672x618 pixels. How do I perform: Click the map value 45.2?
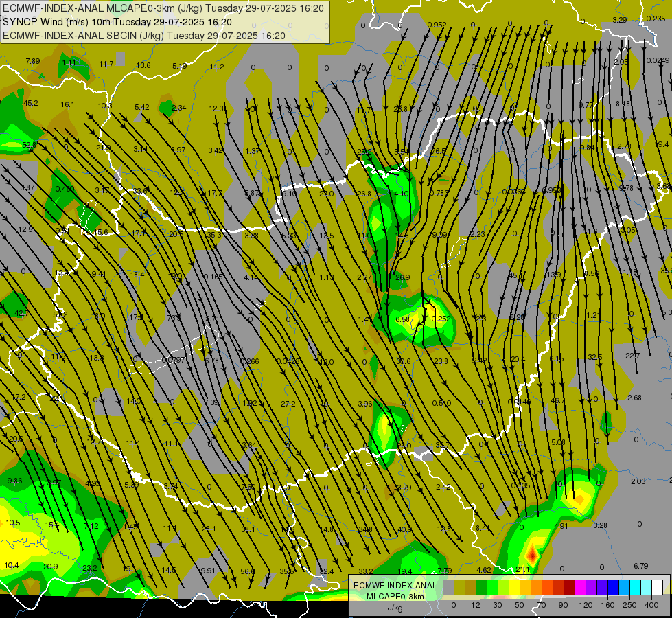30,104
